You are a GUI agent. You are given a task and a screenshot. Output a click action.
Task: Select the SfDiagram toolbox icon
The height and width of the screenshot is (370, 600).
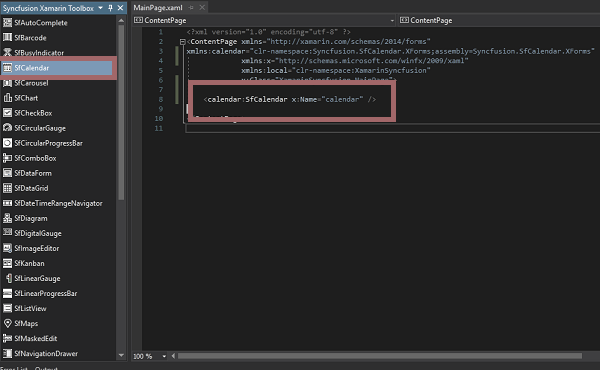coord(7,218)
